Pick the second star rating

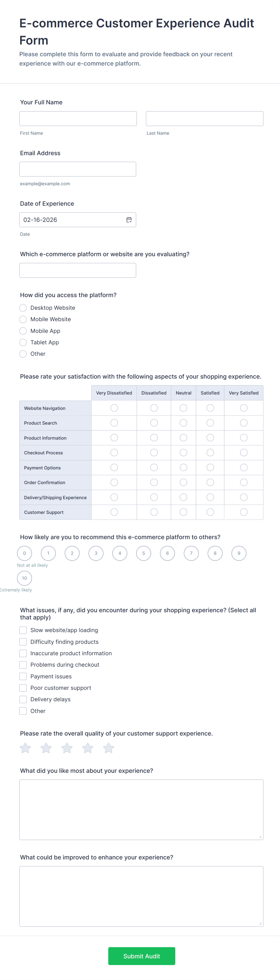point(46,748)
